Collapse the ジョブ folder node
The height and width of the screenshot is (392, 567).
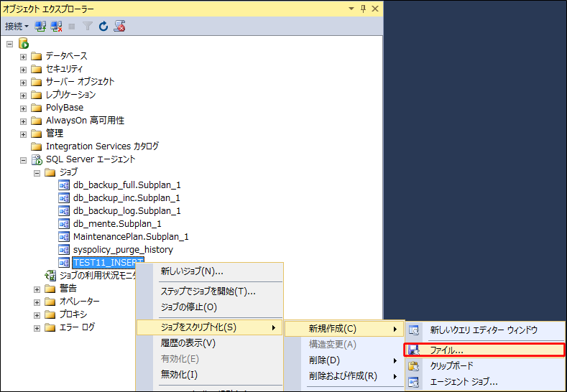click(37, 172)
